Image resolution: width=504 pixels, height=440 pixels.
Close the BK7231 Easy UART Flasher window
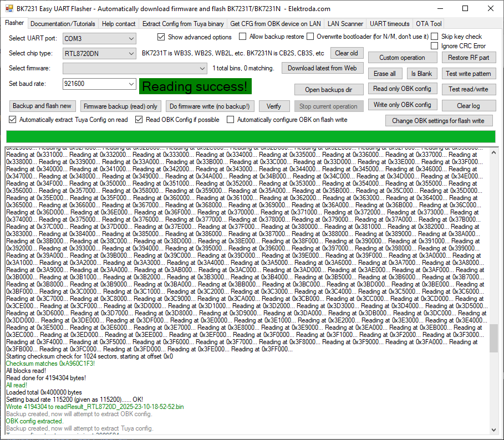(491, 9)
